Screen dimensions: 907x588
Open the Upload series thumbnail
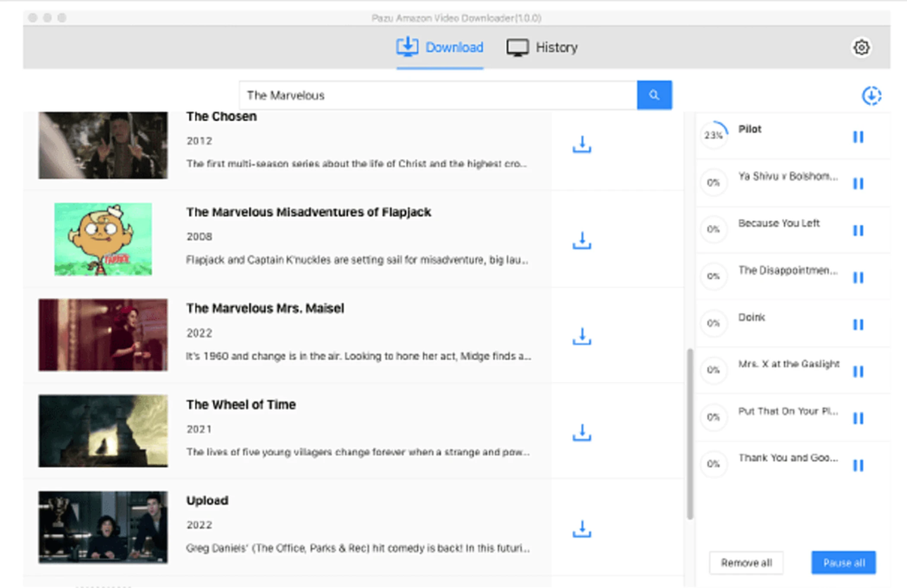tap(103, 527)
